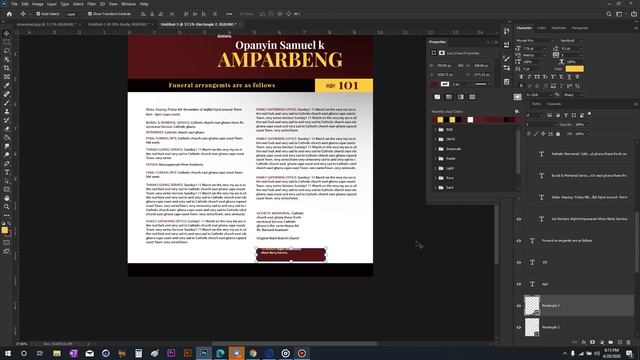Select the Brush tool
640x360 pixels.
(x=7, y=102)
